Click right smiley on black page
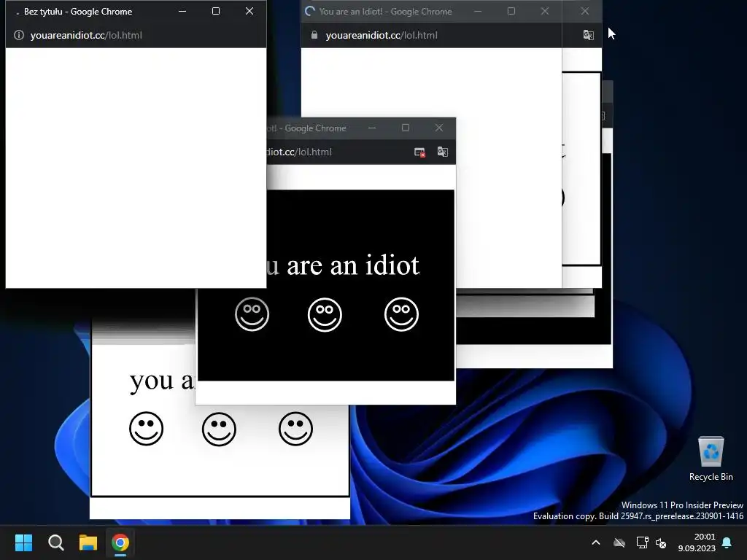 pyautogui.click(x=402, y=314)
